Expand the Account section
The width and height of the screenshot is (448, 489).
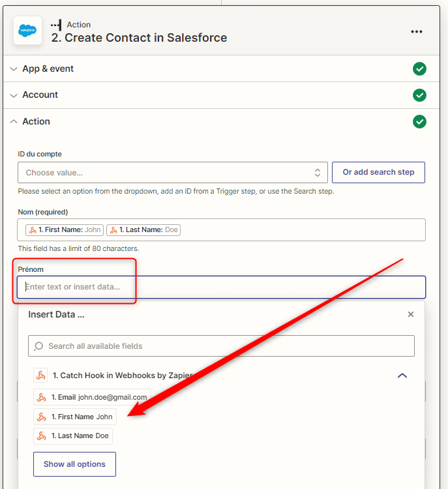14,95
